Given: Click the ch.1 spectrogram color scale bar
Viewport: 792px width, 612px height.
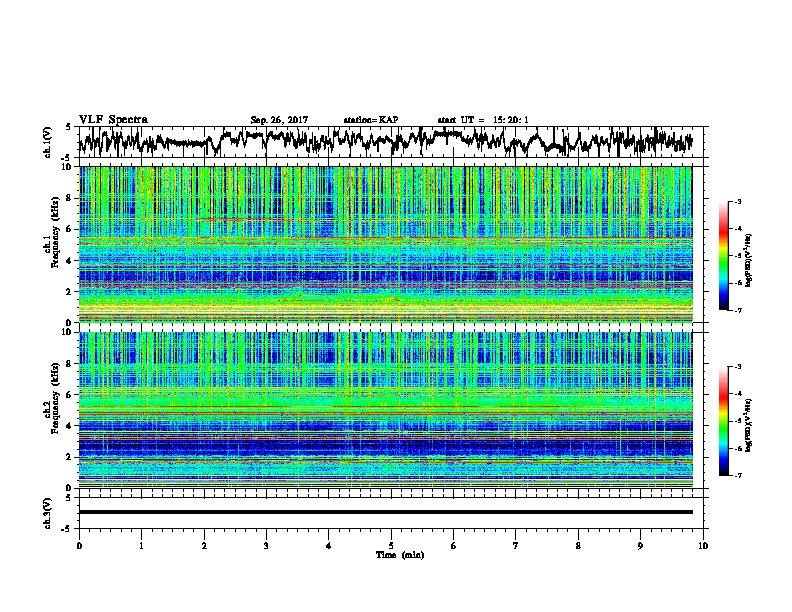Looking at the screenshot, I should 723,256.
